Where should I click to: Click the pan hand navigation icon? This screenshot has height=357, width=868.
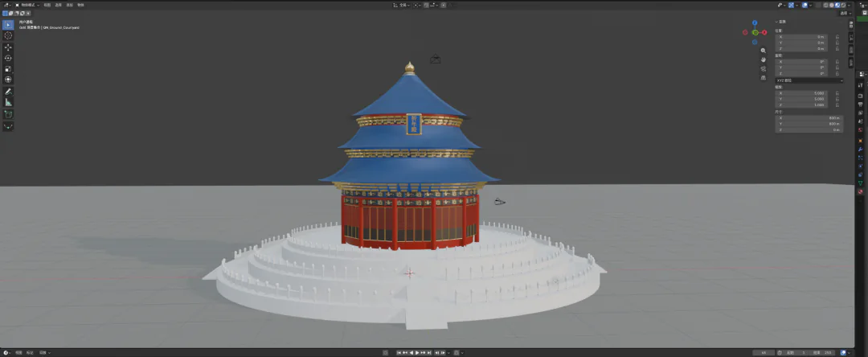[764, 59]
